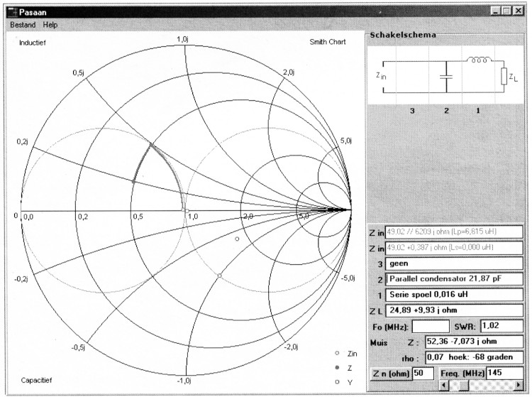
Task: Click the '2,0j' reactance label
Action: coord(289,72)
